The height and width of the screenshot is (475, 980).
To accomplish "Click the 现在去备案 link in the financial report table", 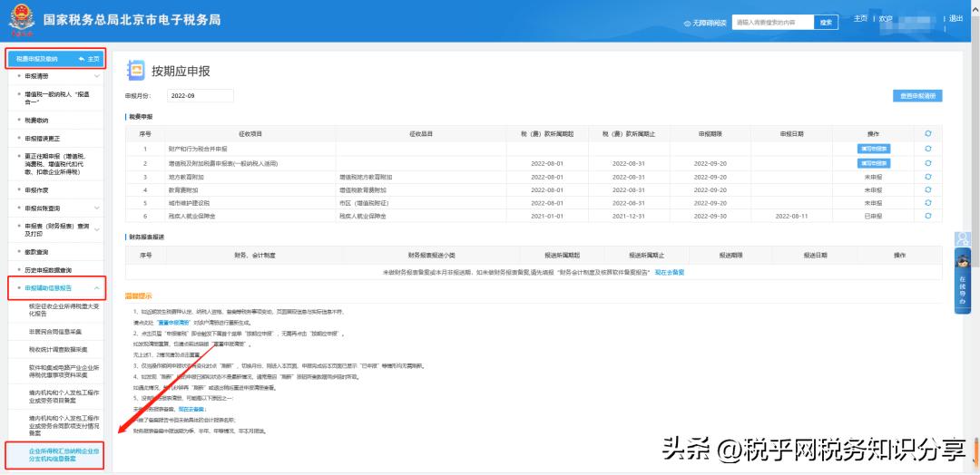I will point(670,272).
